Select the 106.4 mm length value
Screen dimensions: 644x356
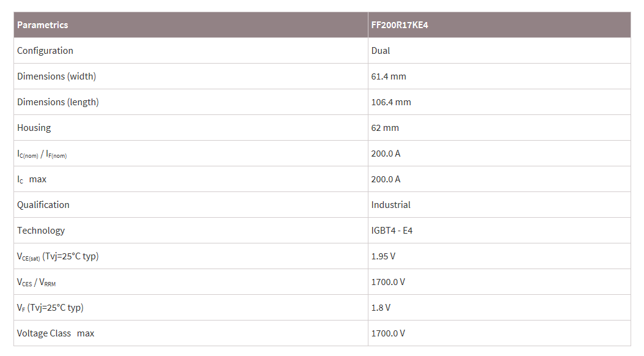point(391,102)
